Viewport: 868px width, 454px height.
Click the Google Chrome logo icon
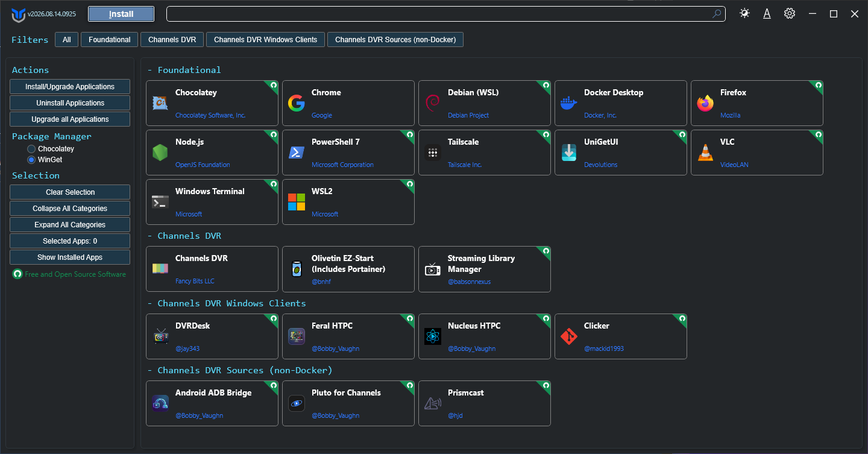pyautogui.click(x=297, y=103)
